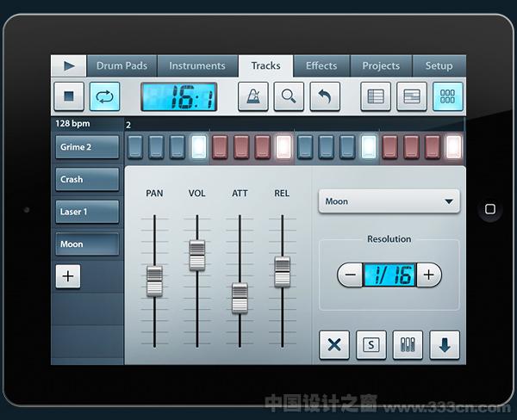The width and height of the screenshot is (517, 420).
Task: Decrease resolution with the minus button
Action: point(350,275)
